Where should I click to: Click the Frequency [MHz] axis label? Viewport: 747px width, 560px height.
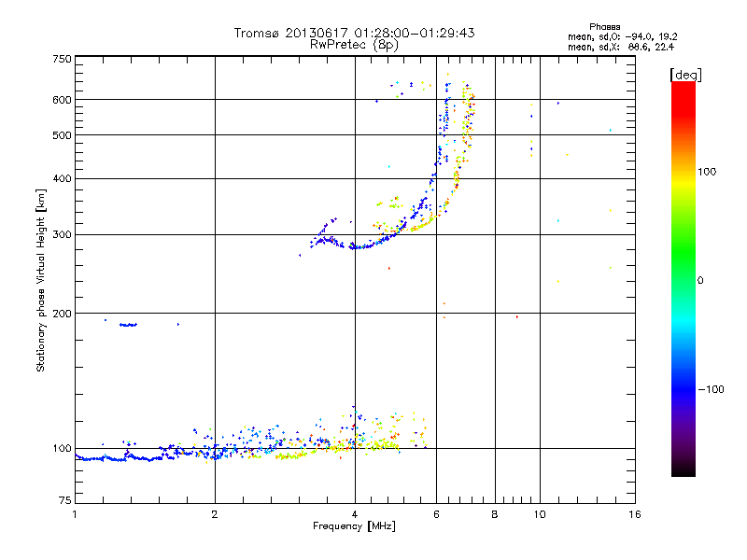pos(354,526)
